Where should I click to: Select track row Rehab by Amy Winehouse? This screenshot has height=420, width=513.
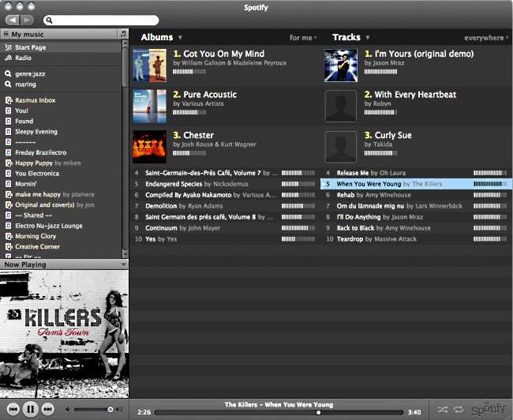tap(416, 195)
